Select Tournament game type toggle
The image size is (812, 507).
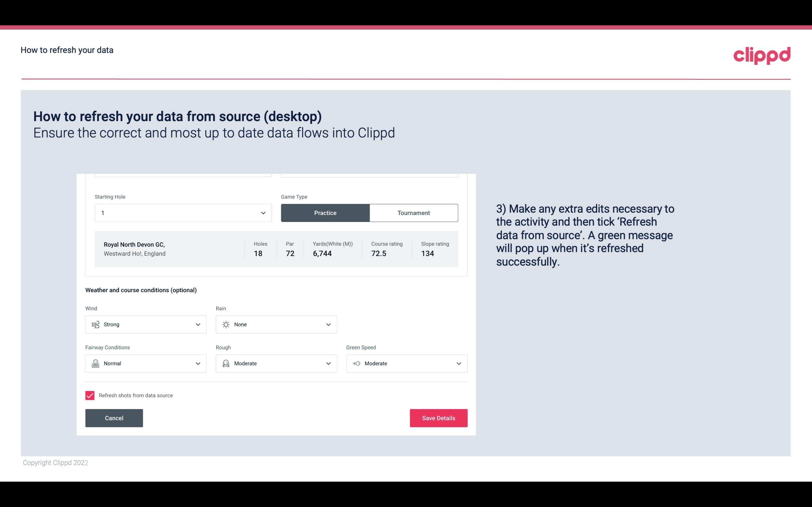pyautogui.click(x=413, y=213)
